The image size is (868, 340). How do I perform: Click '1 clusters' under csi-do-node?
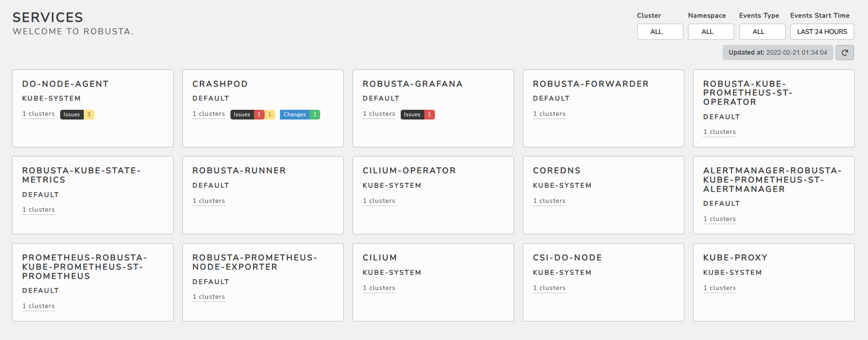549,288
